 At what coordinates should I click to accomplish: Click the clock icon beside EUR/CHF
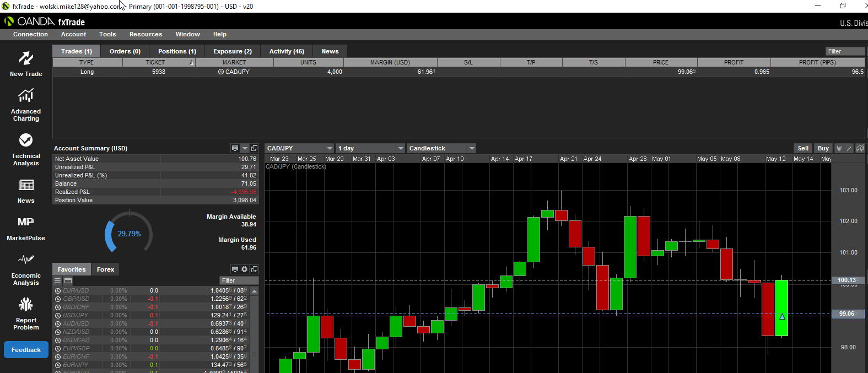coord(58,356)
